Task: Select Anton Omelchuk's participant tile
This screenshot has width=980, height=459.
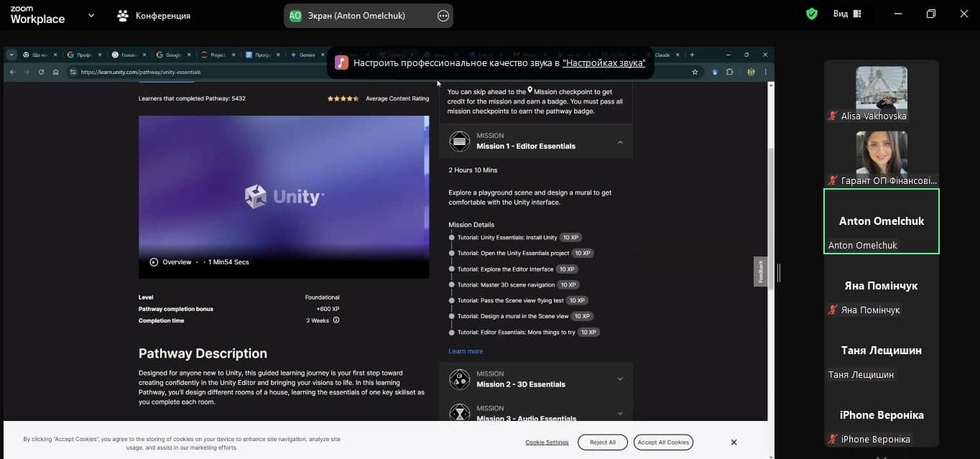Action: point(882,221)
